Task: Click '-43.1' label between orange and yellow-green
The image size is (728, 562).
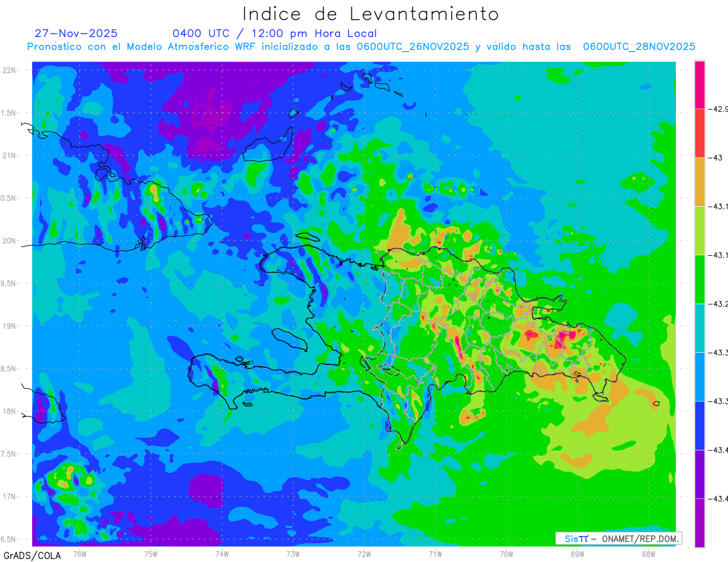Action: tap(718, 207)
